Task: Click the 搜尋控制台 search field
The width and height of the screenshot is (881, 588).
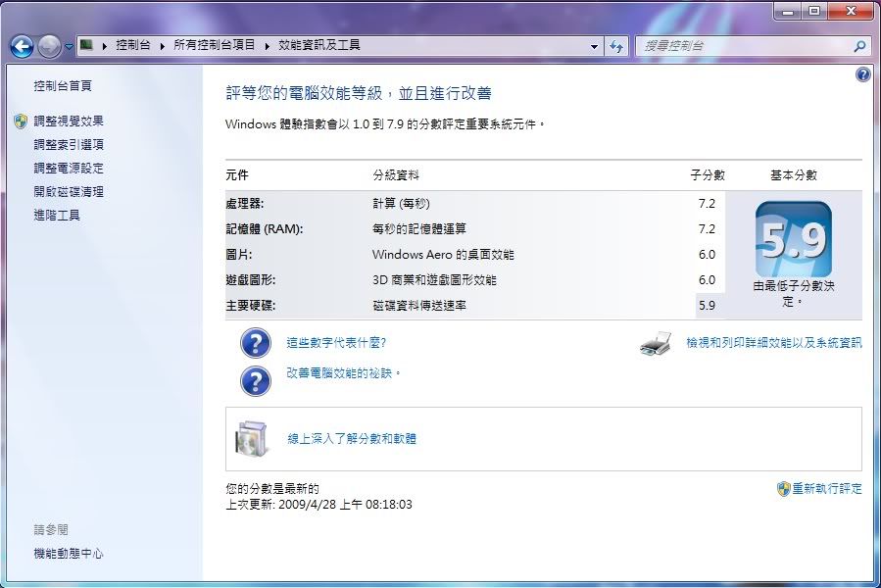Action: pyautogui.click(x=745, y=46)
